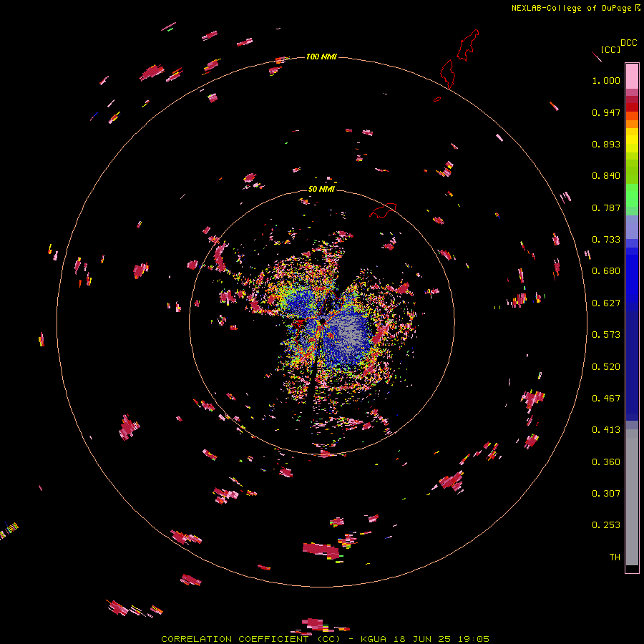Click the 0.627 scale value
This screenshot has height=644, width=644.
606,303
